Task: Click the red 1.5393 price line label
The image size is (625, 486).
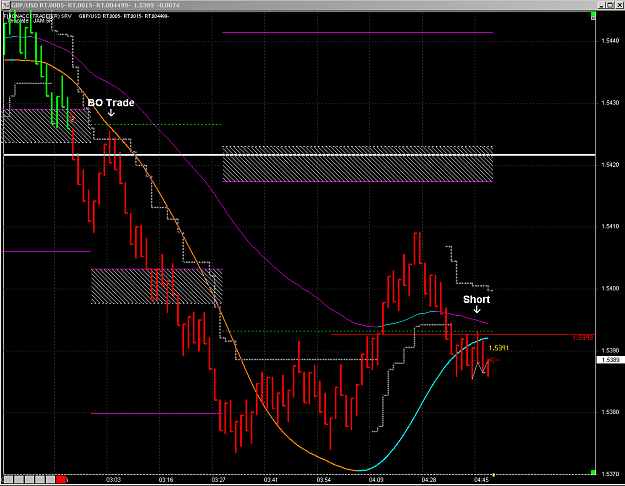Action: 583,338
